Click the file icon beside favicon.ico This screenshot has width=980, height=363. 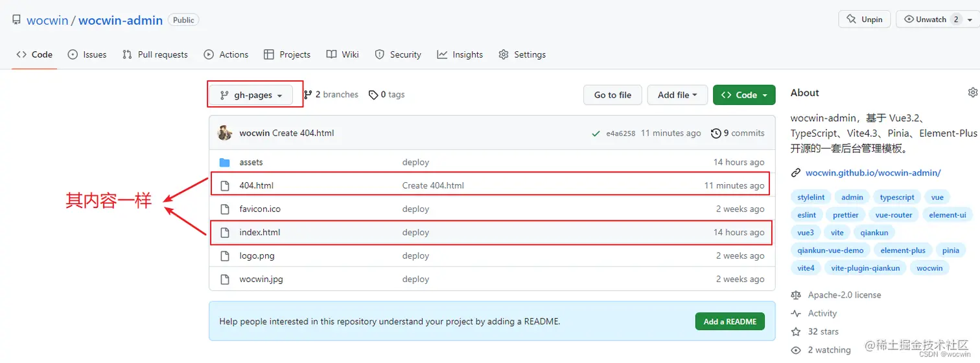(x=225, y=209)
